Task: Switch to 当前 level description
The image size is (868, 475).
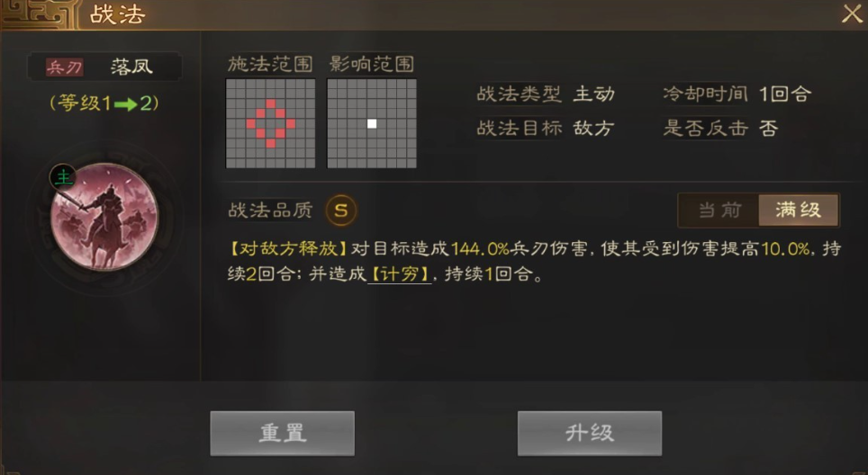Action: [x=719, y=211]
